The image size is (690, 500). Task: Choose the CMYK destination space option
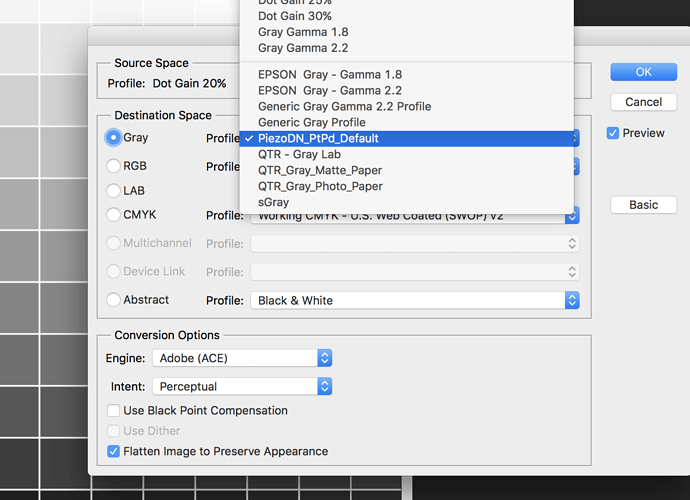point(114,215)
